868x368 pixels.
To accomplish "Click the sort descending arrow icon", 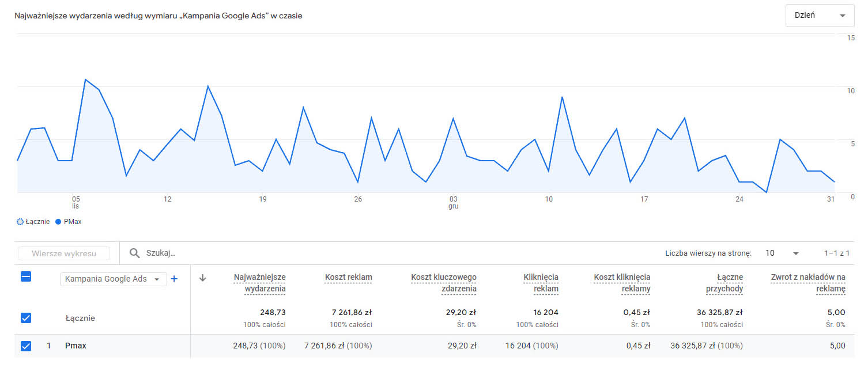I will [202, 278].
